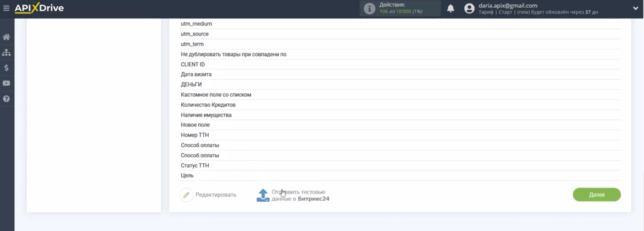Click the user avatar icon

click(x=470, y=9)
